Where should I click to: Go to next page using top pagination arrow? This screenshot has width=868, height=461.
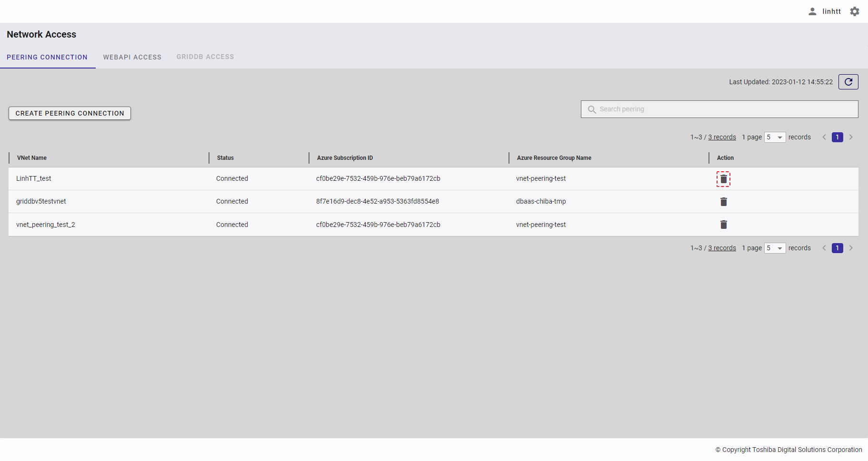[x=851, y=137]
